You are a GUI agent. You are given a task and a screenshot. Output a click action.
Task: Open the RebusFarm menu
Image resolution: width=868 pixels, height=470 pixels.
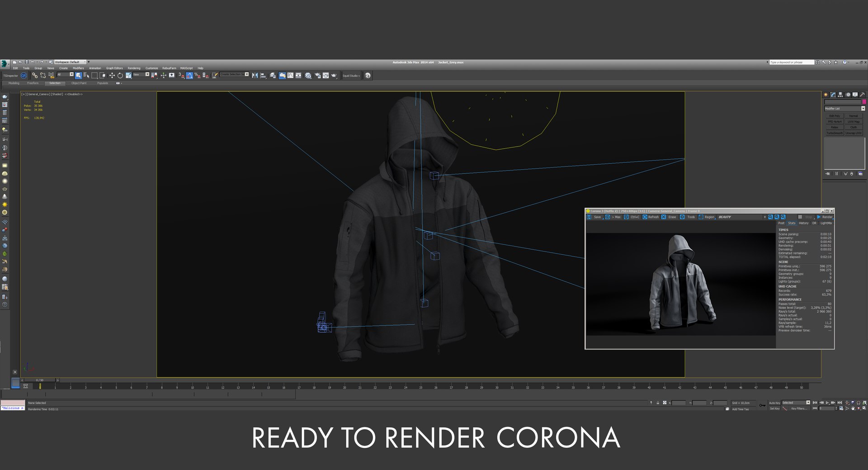(169, 68)
